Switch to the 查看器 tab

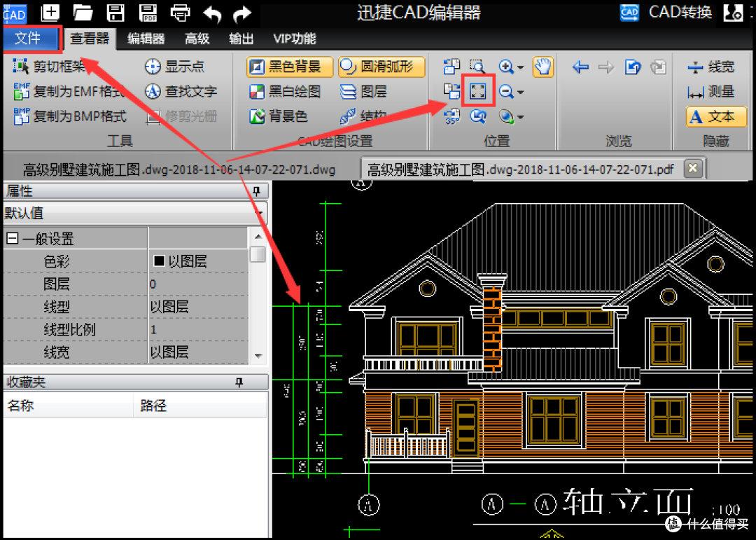90,39
